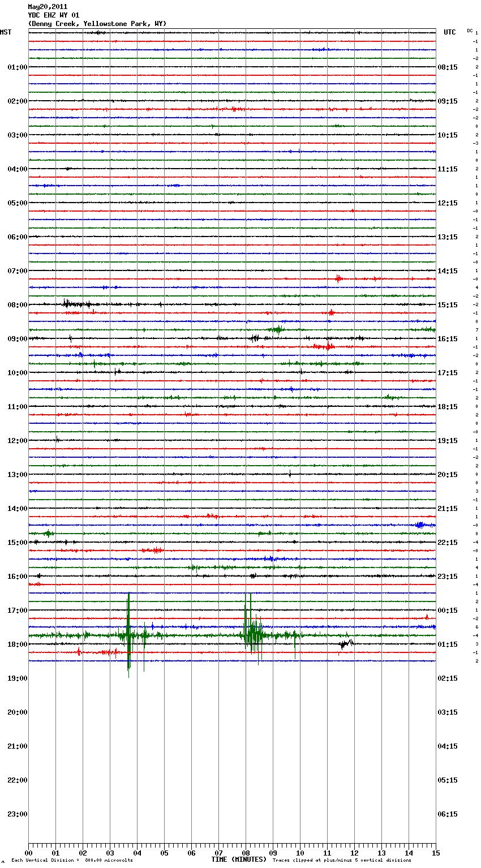The width and height of the screenshot is (481, 868).
Task: Click minute 12 tick label on bottom axis
Action: click(x=354, y=853)
